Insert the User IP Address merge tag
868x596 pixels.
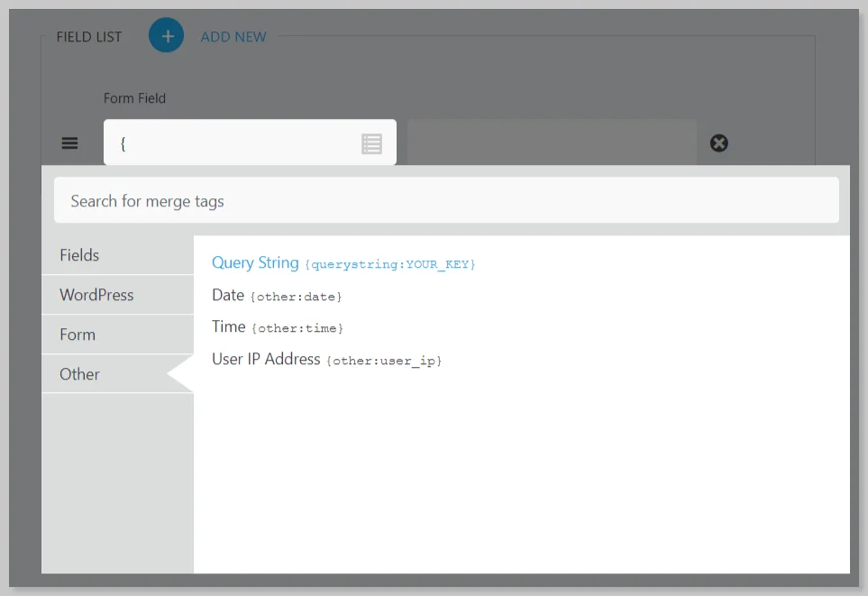(x=266, y=359)
